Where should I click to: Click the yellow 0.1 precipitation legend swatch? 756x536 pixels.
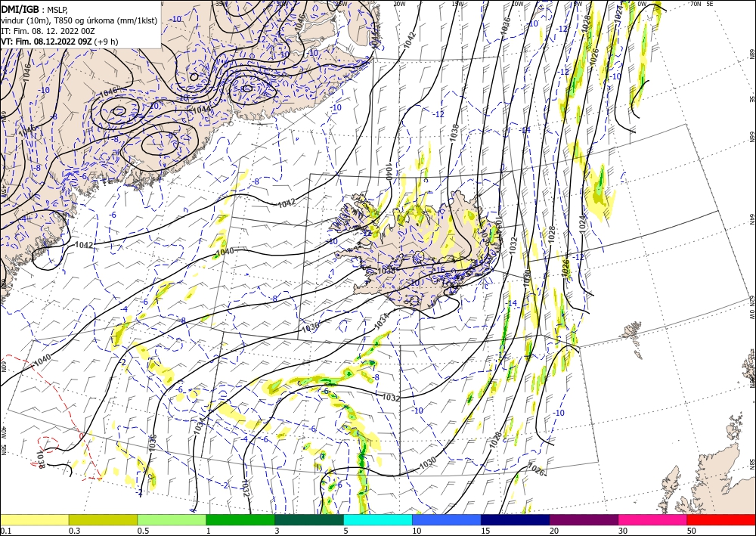click(34, 519)
